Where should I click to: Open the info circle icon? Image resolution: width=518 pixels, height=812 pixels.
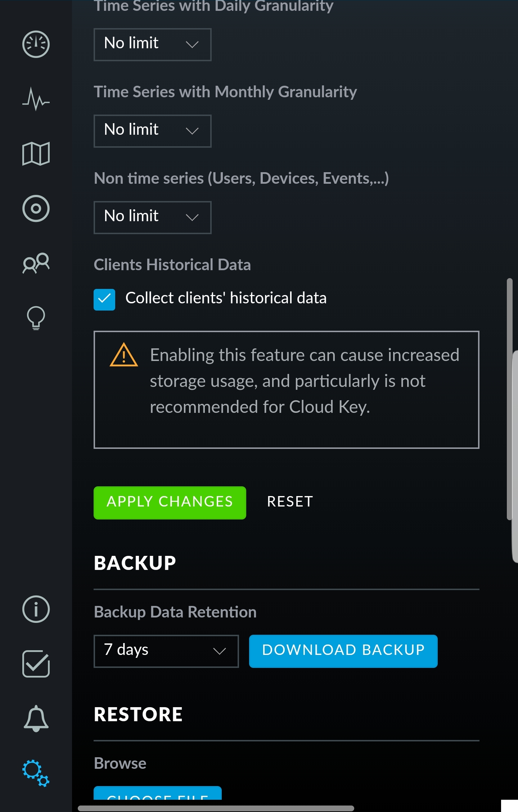point(36,609)
